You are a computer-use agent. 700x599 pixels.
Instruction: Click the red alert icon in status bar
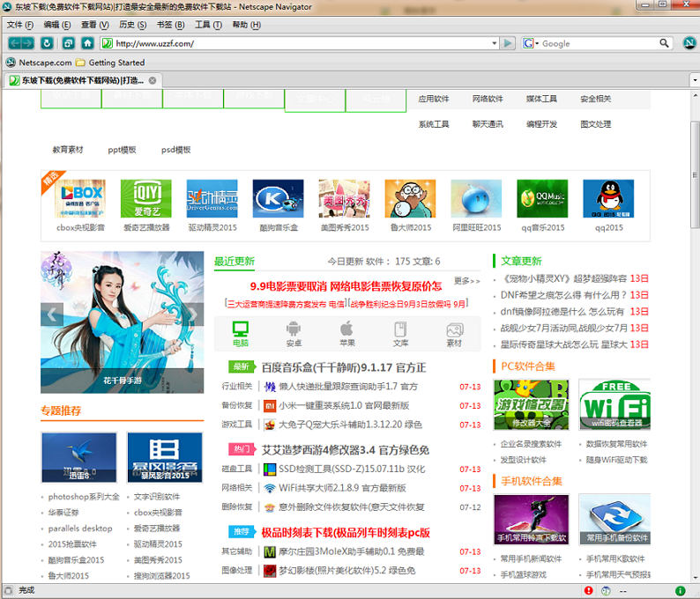pos(589,590)
